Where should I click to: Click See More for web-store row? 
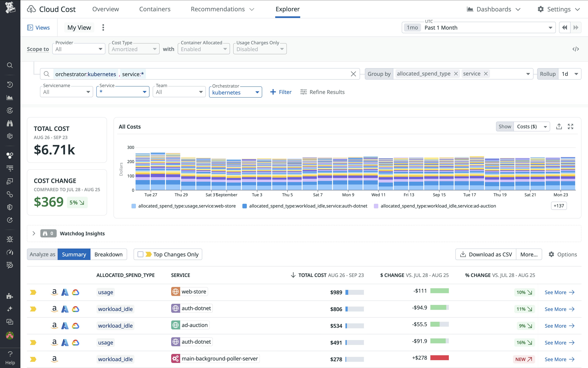click(559, 292)
